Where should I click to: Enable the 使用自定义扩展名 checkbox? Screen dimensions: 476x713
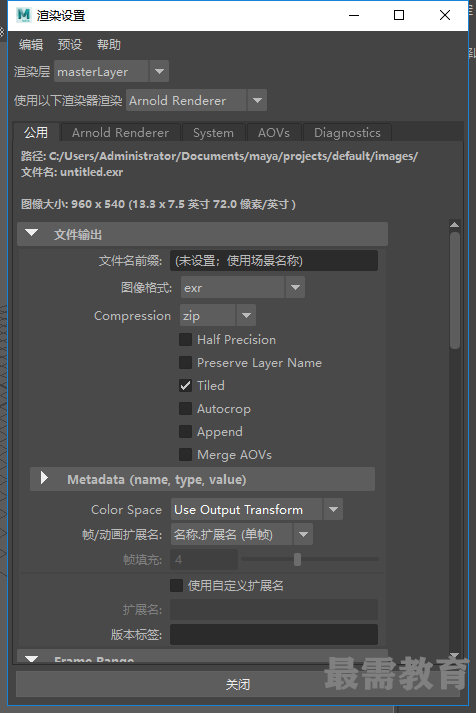(176, 585)
